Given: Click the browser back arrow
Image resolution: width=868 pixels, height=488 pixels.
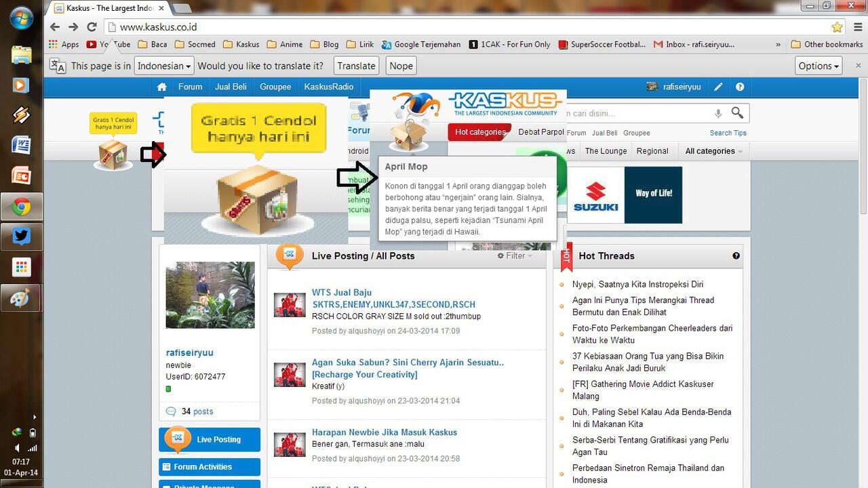Looking at the screenshot, I should click(x=56, y=27).
